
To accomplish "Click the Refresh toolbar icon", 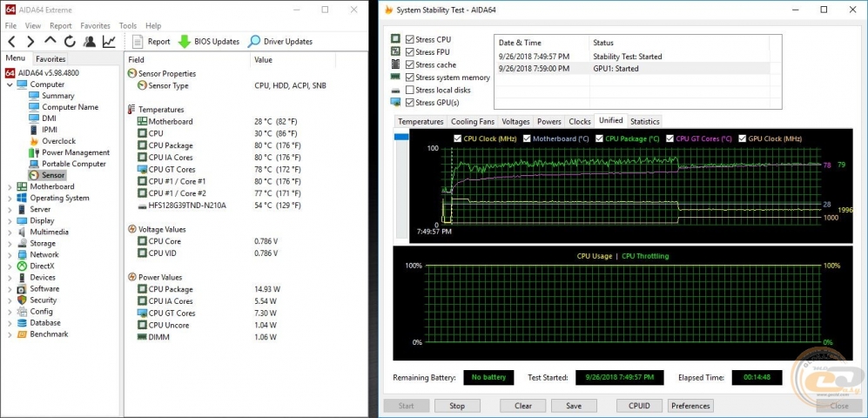I will (x=70, y=42).
